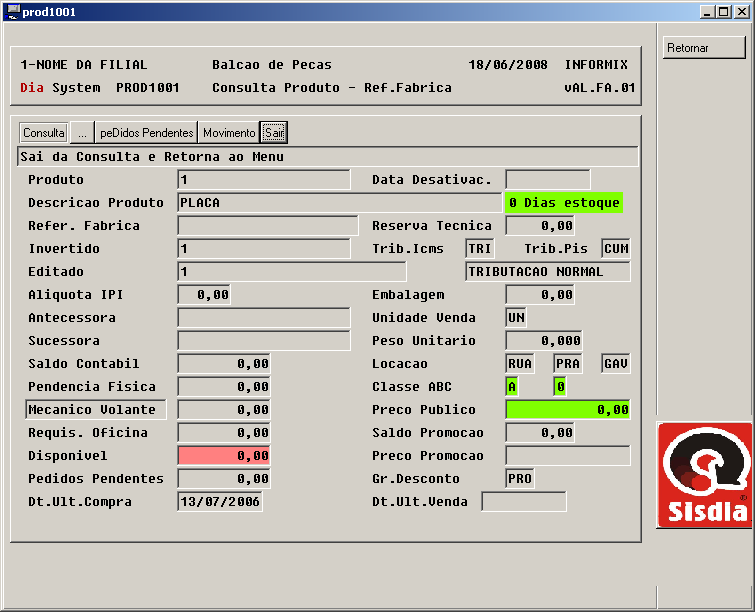Click the Sair button
The height and width of the screenshot is (612, 755).
(x=274, y=133)
